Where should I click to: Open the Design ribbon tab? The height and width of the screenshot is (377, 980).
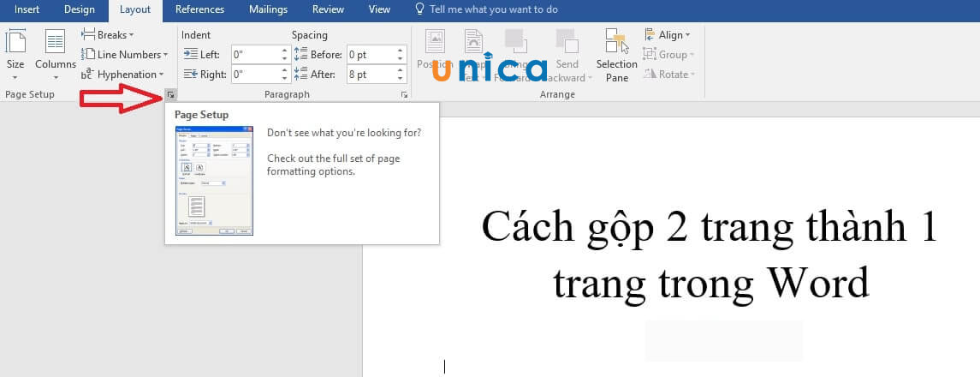point(80,9)
